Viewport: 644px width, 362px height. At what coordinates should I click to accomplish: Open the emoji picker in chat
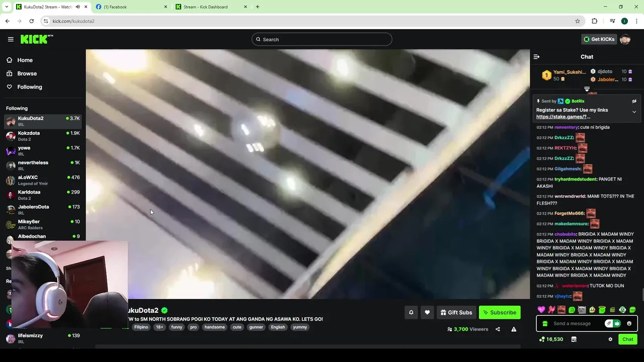pos(629,323)
